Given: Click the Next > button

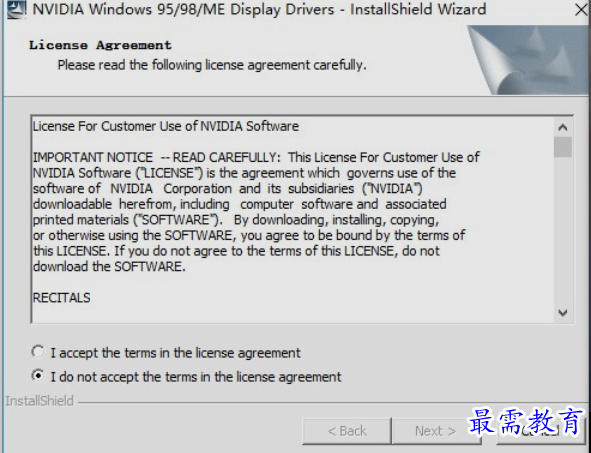Looking at the screenshot, I should point(436,431).
